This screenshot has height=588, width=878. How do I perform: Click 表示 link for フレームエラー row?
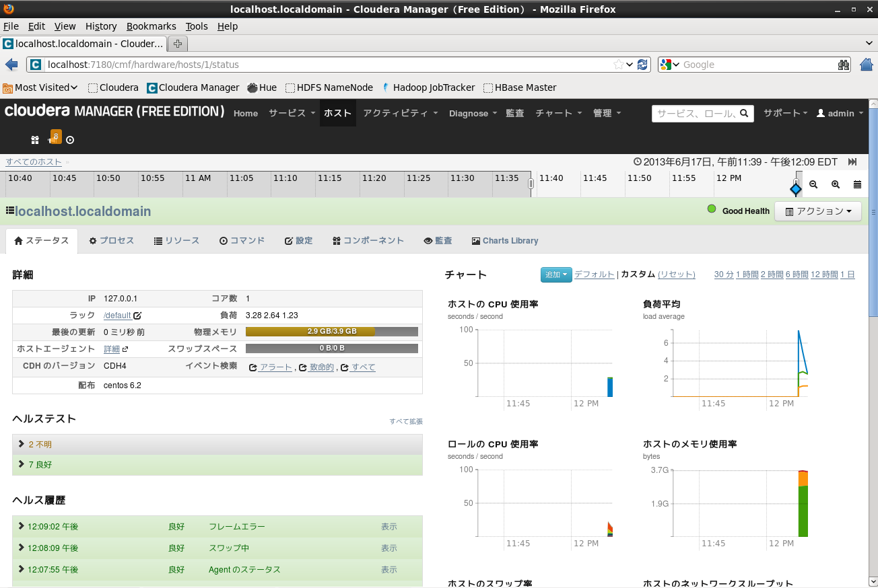pyautogui.click(x=389, y=527)
